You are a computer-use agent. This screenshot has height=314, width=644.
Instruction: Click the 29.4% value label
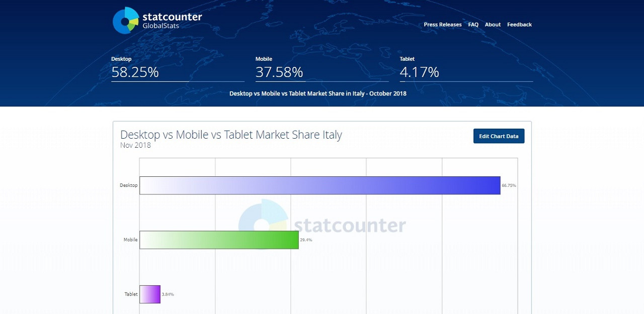click(306, 240)
